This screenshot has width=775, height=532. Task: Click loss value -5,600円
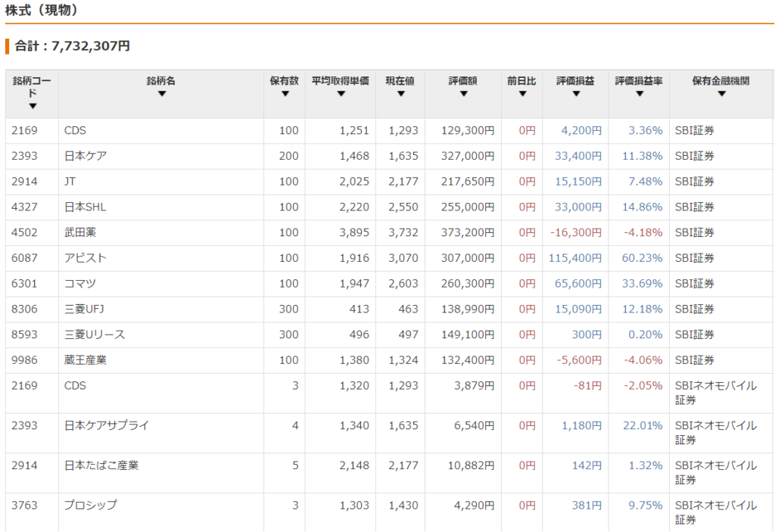tap(579, 360)
